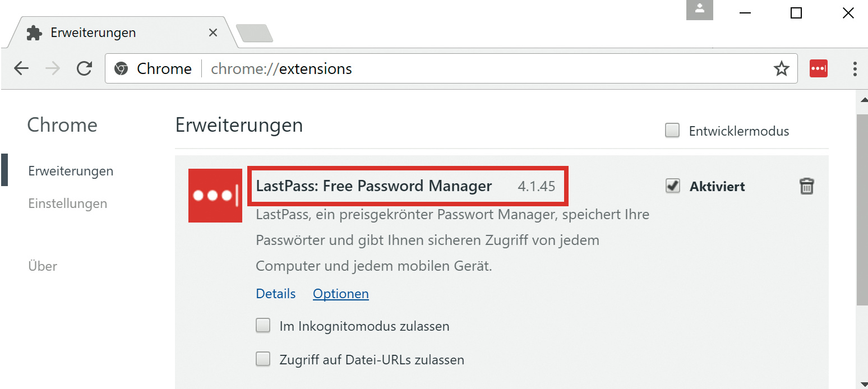Screen dimensions: 868x389
Task: Click the large red LastPass logo
Action: point(215,196)
